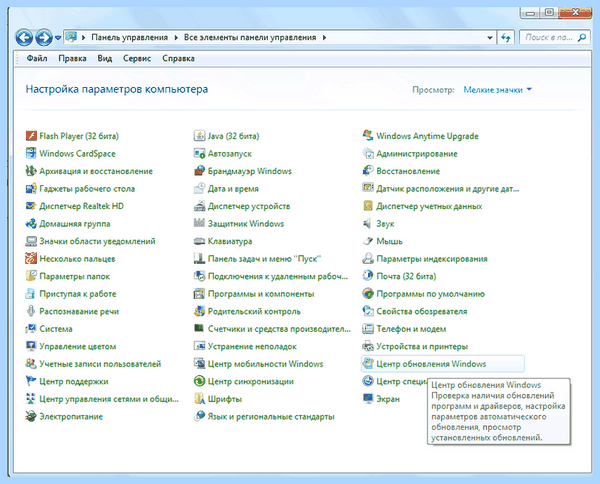Open Центр мобильности Windows link

pyautogui.click(x=266, y=364)
